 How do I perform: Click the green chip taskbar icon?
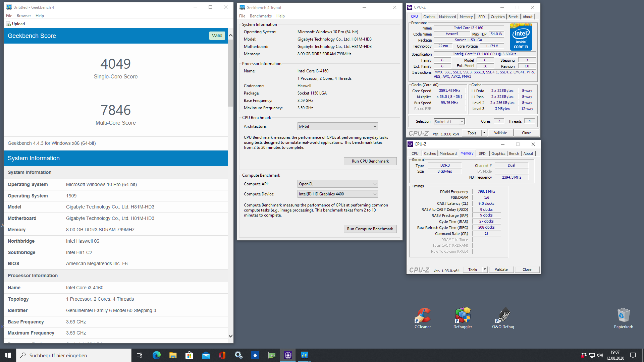click(272, 355)
